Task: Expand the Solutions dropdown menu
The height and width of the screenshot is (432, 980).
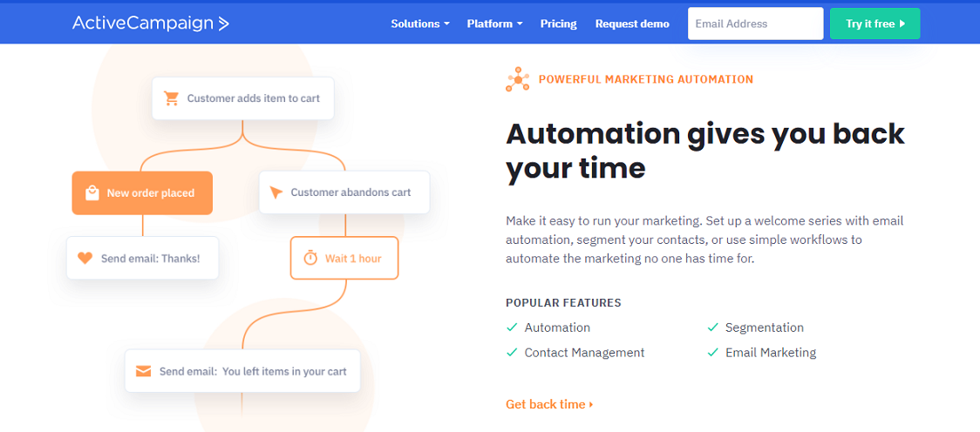Action: [420, 24]
